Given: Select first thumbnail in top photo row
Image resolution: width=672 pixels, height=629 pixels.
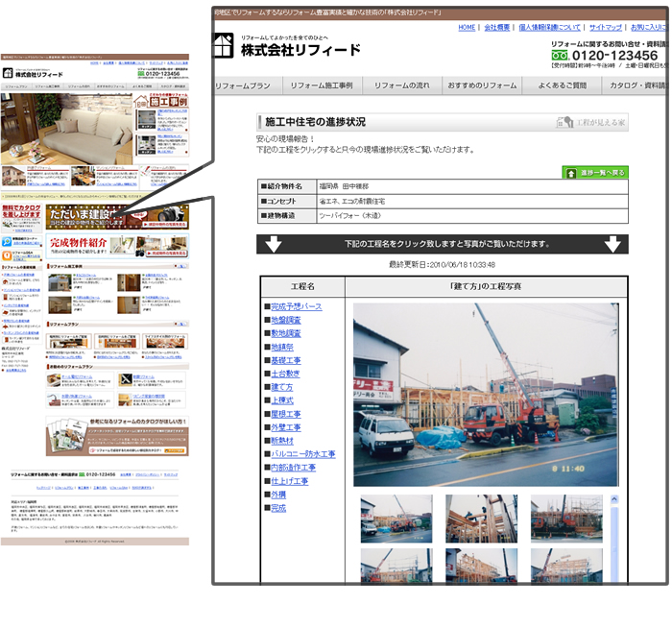Looking at the screenshot, I should click(x=396, y=519).
